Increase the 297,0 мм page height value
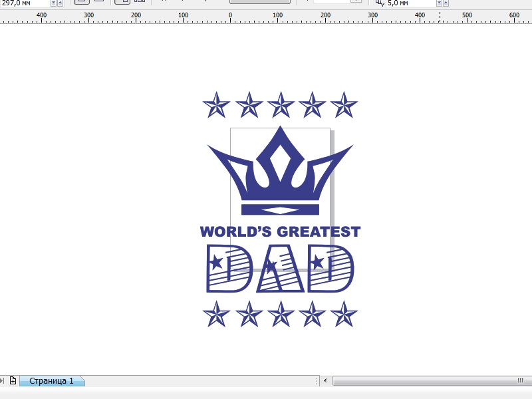This screenshot has height=399, width=532. 60,3
